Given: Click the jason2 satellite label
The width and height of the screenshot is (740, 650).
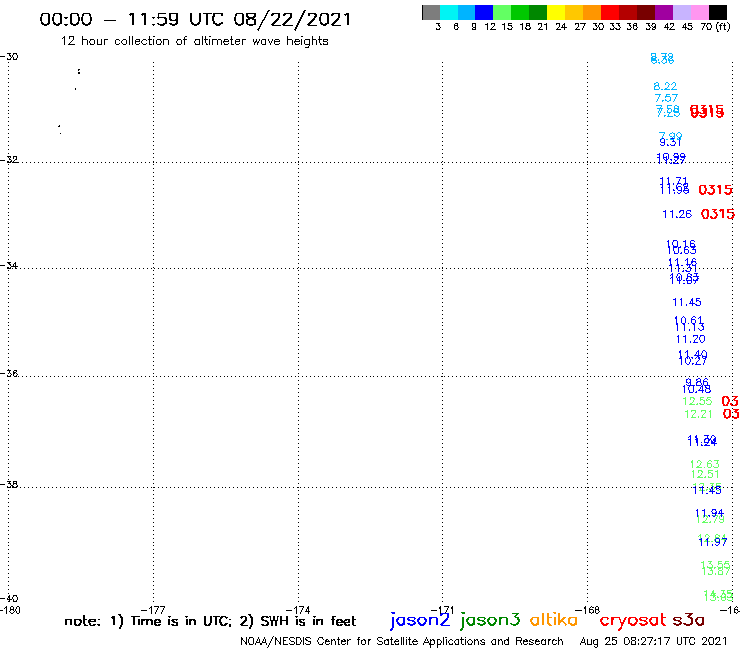Looking at the screenshot, I should point(420,621).
